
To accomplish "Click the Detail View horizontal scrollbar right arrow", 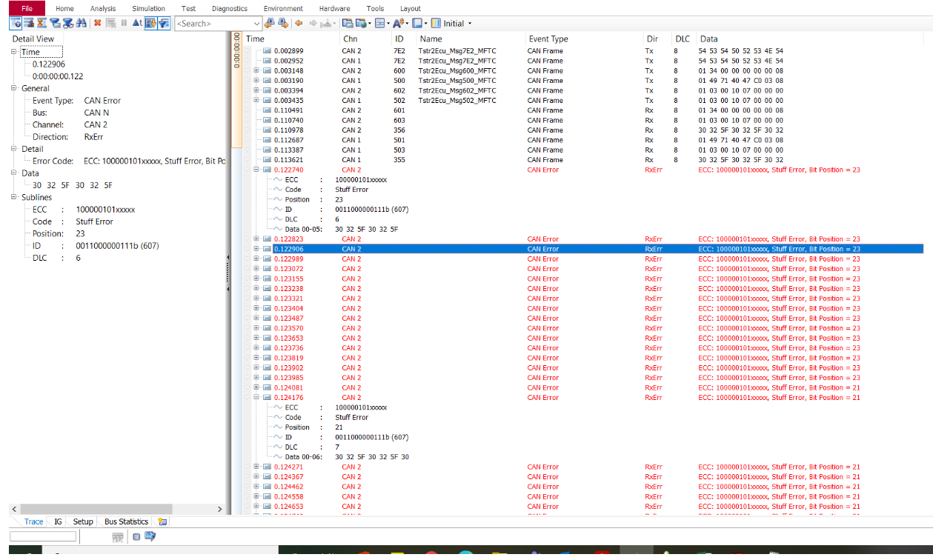I will click(x=219, y=509).
